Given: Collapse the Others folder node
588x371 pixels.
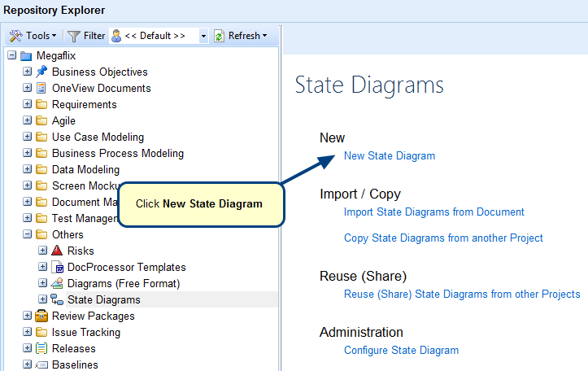Looking at the screenshot, I should coord(27,234).
